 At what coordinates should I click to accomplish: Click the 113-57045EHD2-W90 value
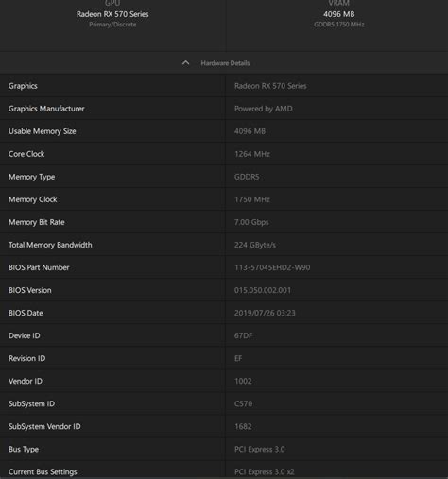272,267
